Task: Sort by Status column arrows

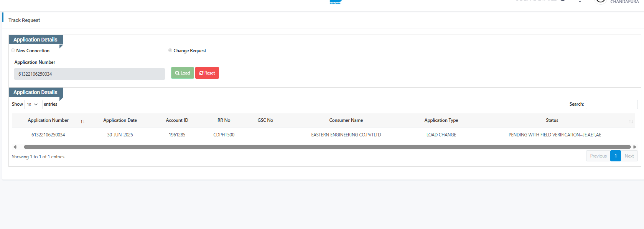Action: point(631,122)
